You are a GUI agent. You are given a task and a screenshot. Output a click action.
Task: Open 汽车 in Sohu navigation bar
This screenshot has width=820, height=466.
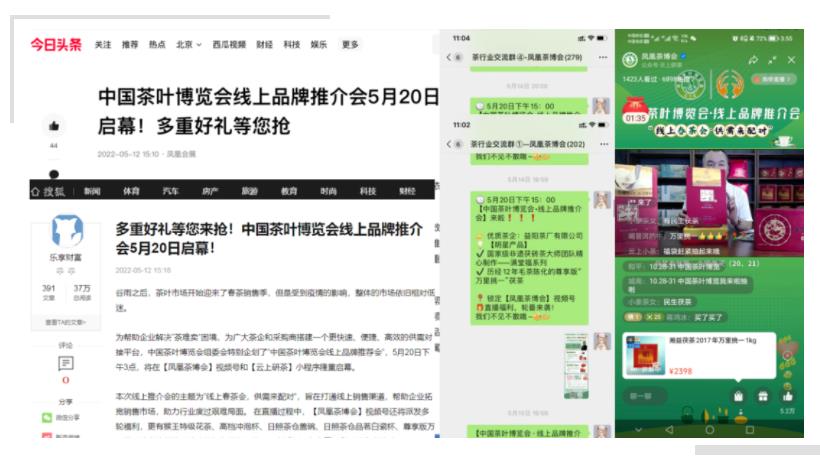170,191
